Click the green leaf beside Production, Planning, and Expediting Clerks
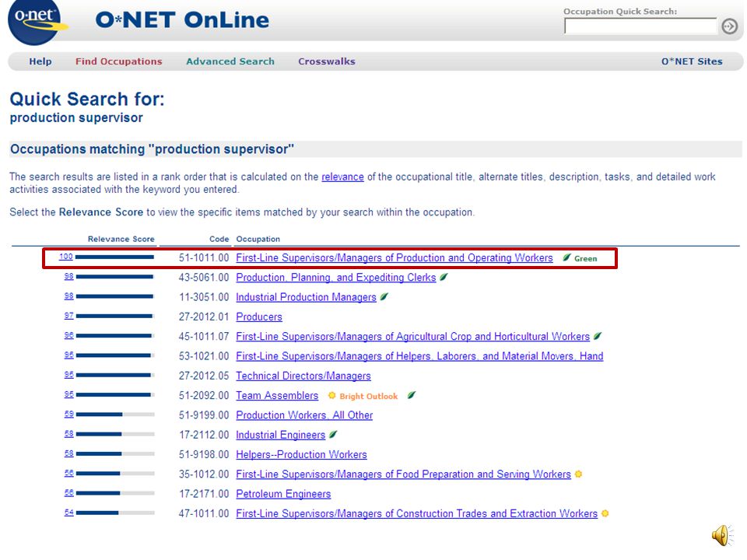Viewport: 747px width, 560px height. coord(444,277)
